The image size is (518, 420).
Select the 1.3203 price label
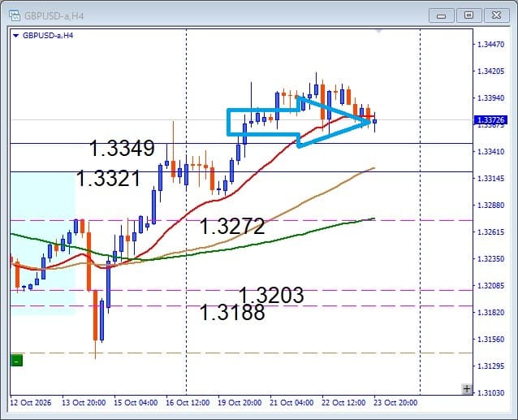271,295
